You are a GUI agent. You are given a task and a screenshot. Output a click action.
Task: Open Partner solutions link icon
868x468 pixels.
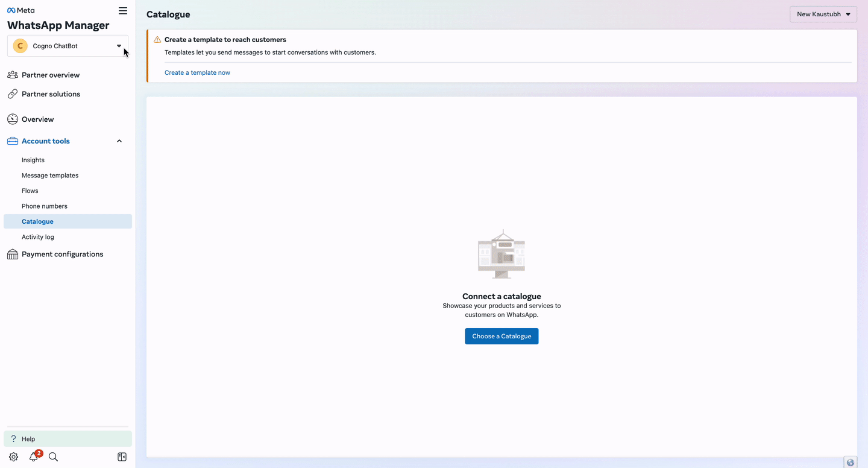point(12,94)
